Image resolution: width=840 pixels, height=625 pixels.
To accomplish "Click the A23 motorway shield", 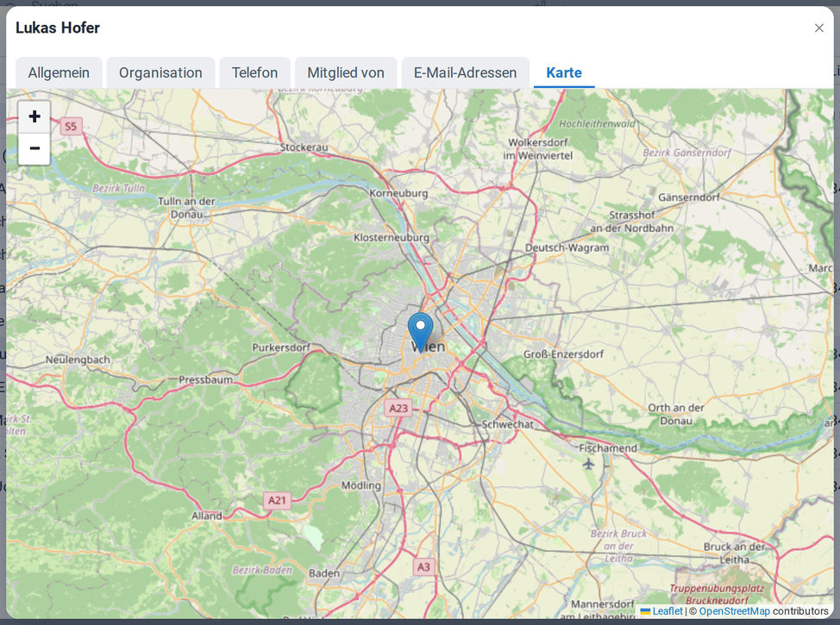I will (x=398, y=408).
